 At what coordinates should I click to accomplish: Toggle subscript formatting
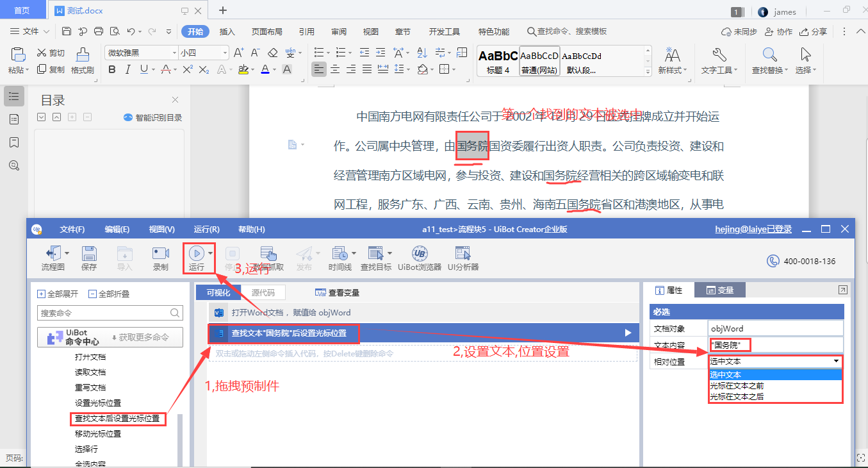click(204, 69)
